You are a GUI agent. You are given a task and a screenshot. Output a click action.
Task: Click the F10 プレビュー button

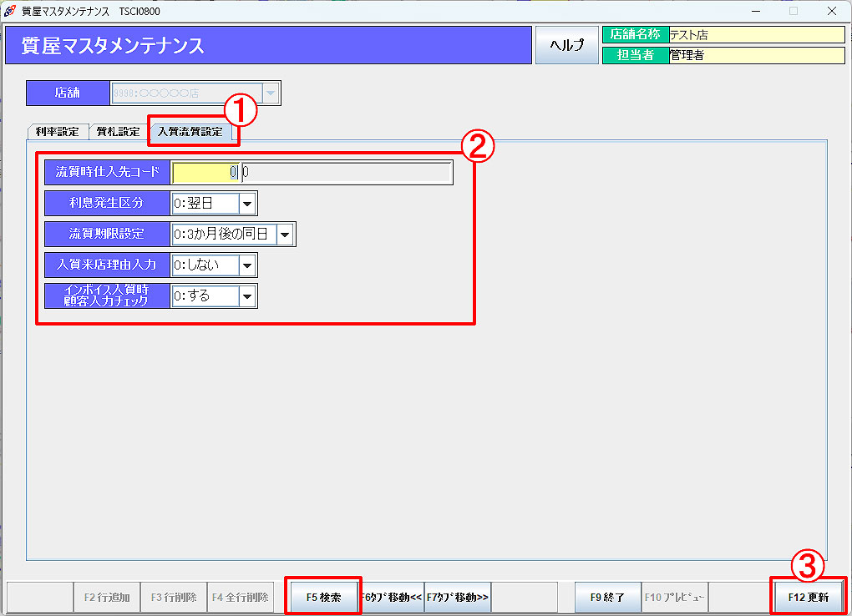pyautogui.click(x=675, y=597)
